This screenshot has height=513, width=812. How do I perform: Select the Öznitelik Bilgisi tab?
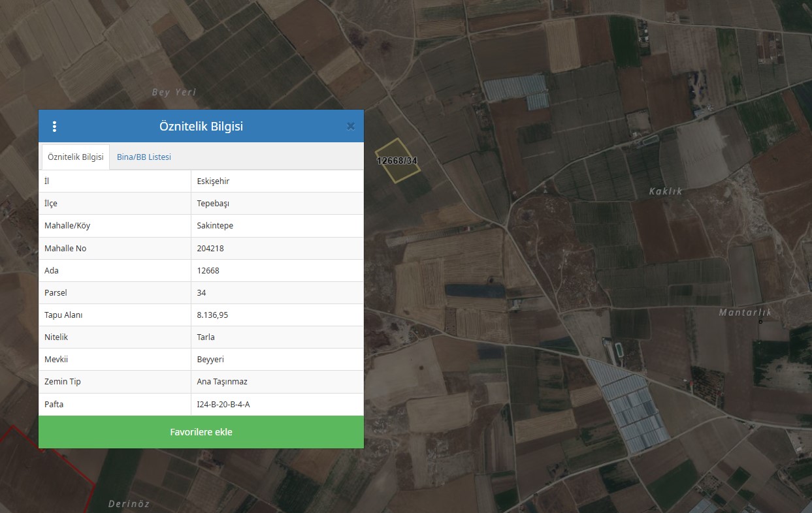[76, 157]
